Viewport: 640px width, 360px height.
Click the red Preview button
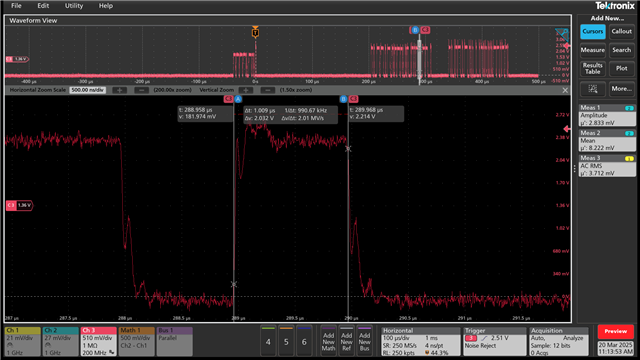click(616, 331)
